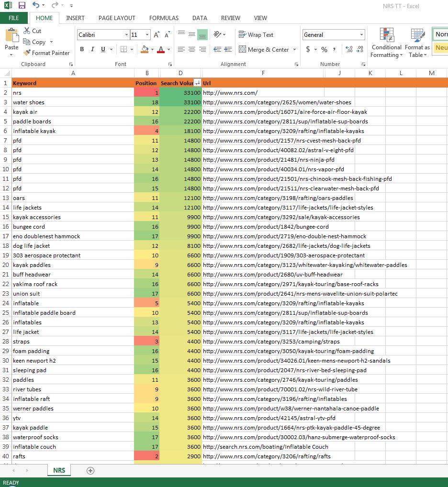Switch to the DATA ribbon tab

(x=200, y=18)
